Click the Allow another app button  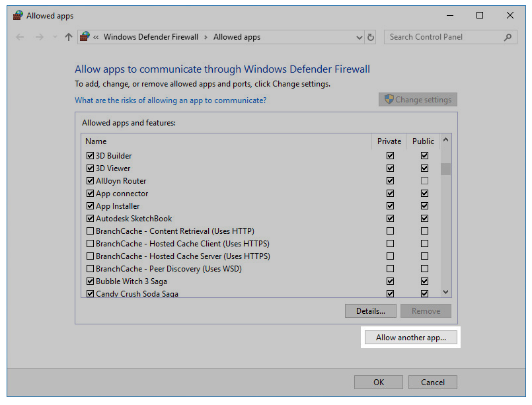coord(410,337)
